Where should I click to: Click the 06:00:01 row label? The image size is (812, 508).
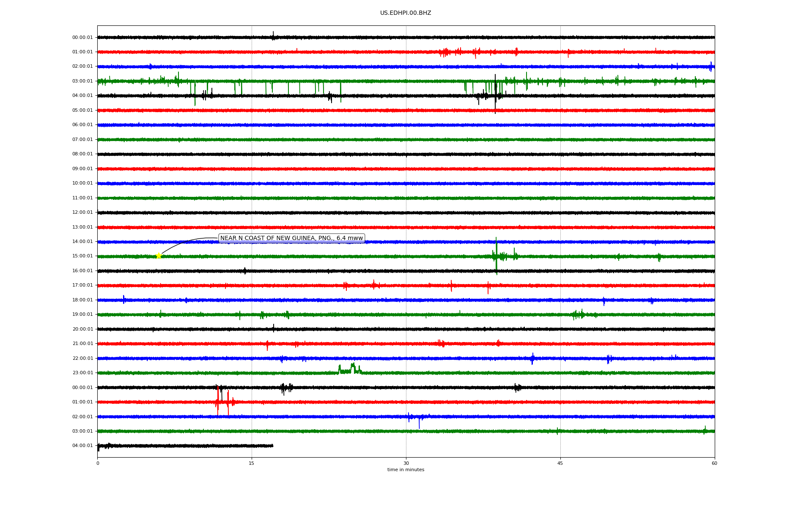82,125
